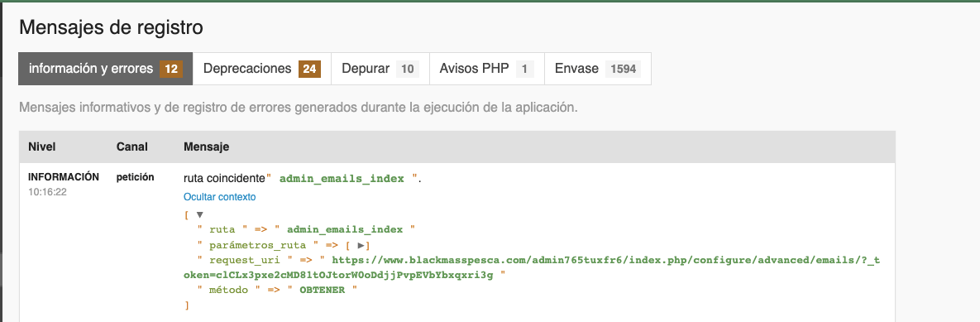Show the Envase log tab
980x322 pixels.
(598, 69)
